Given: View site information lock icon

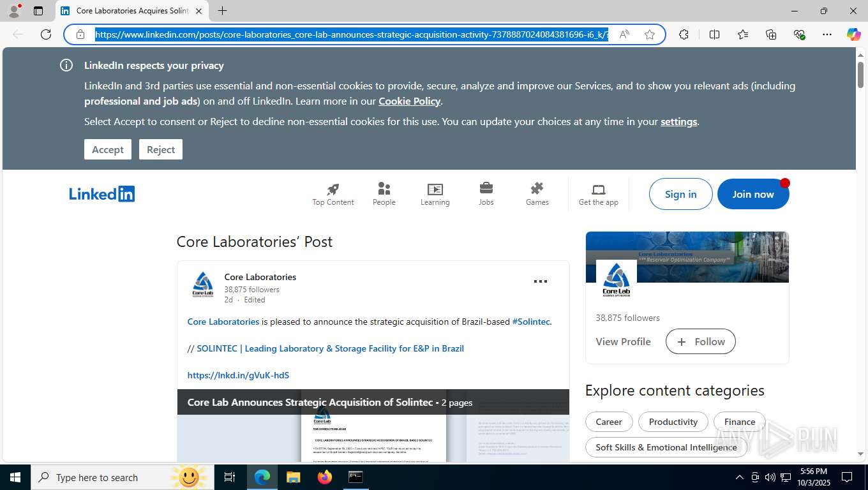Looking at the screenshot, I should tap(80, 34).
